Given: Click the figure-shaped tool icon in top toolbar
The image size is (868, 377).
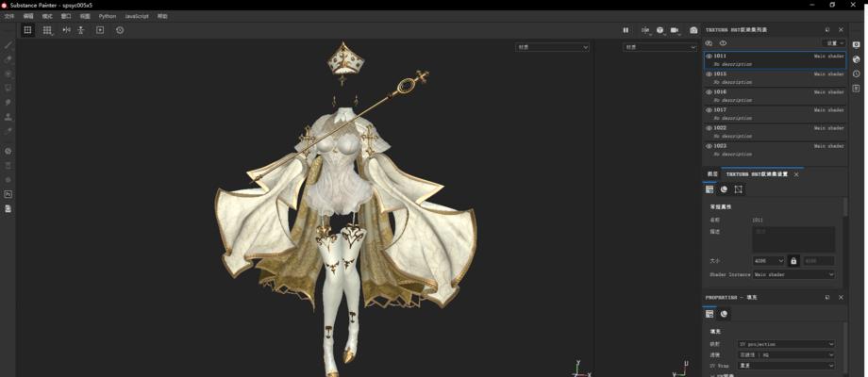Looking at the screenshot, I should pos(81,30).
